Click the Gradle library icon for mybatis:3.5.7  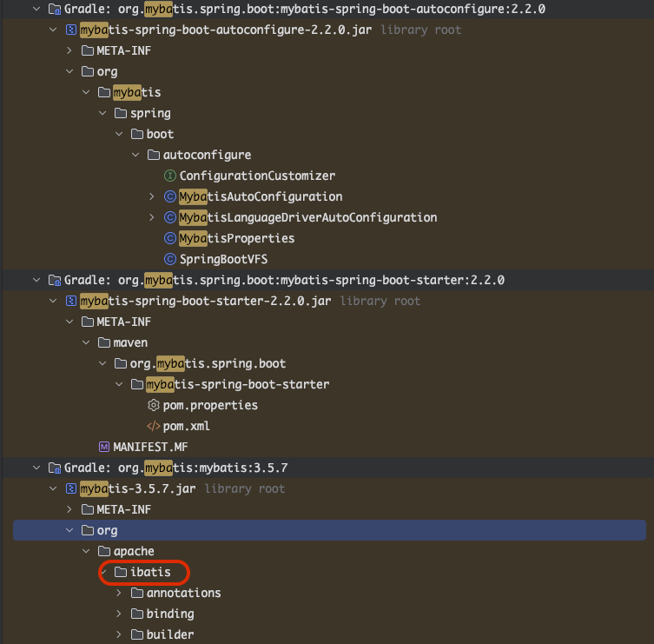pyautogui.click(x=55, y=468)
